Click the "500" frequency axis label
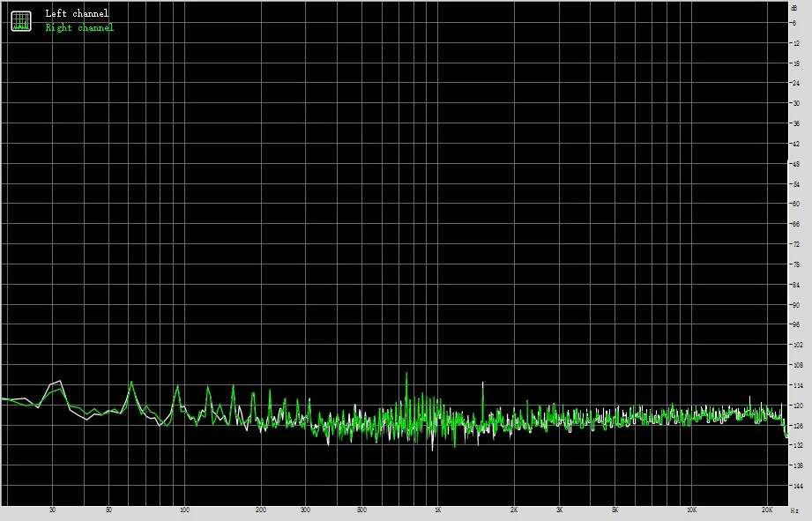 [361, 510]
